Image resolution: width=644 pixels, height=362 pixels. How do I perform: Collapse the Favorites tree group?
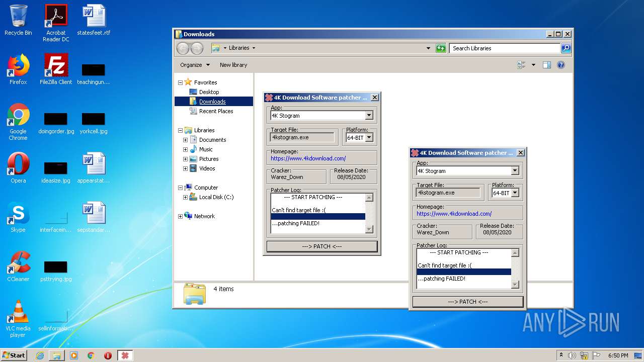(180, 82)
